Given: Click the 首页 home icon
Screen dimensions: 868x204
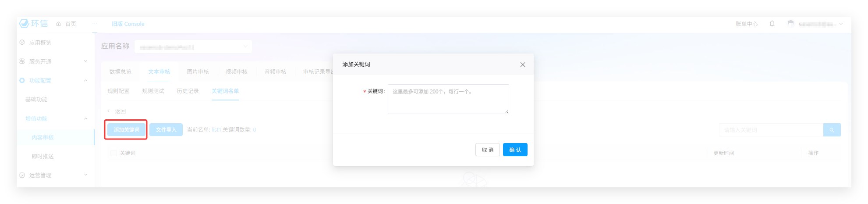Looking at the screenshot, I should pyautogui.click(x=59, y=24).
